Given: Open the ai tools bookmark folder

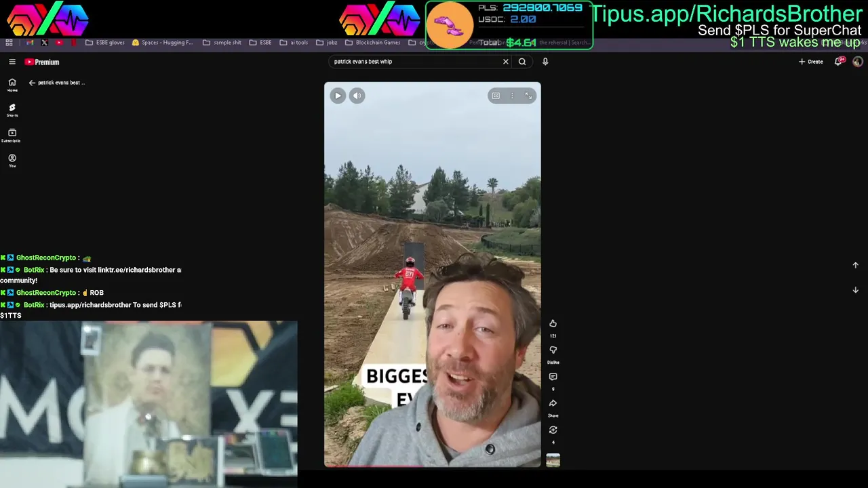Looking at the screenshot, I should point(294,42).
